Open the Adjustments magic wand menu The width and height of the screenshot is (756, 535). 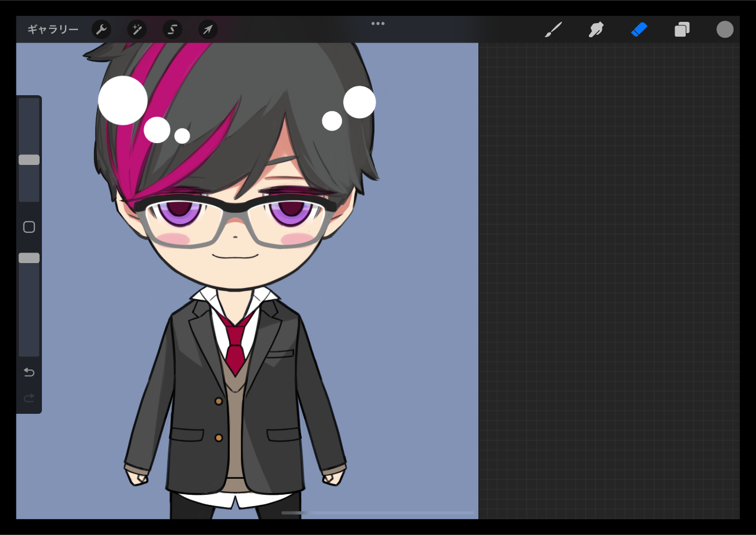coord(137,30)
